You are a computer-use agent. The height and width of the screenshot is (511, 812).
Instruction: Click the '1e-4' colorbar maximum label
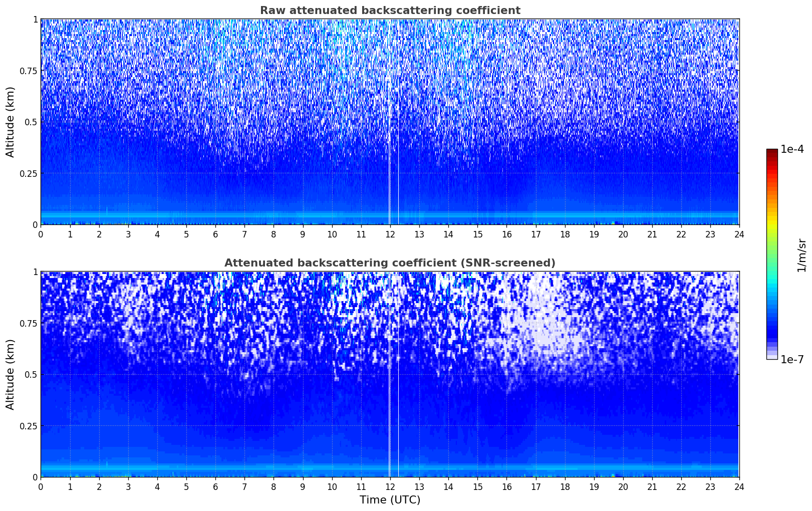(792, 149)
